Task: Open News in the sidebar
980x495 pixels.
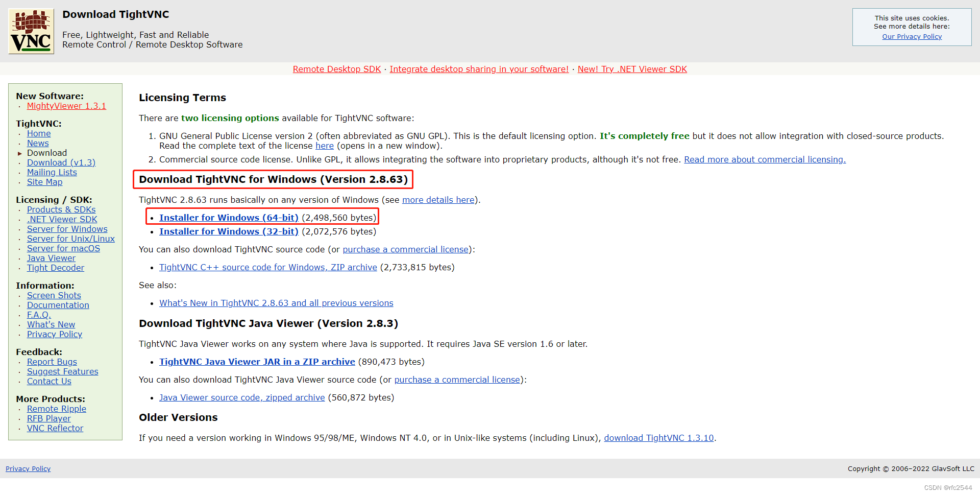Action: click(38, 143)
